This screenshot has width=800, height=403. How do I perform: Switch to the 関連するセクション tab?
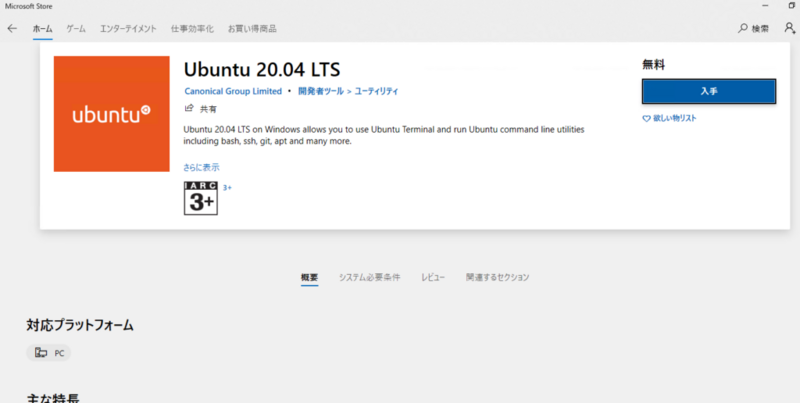click(x=497, y=278)
